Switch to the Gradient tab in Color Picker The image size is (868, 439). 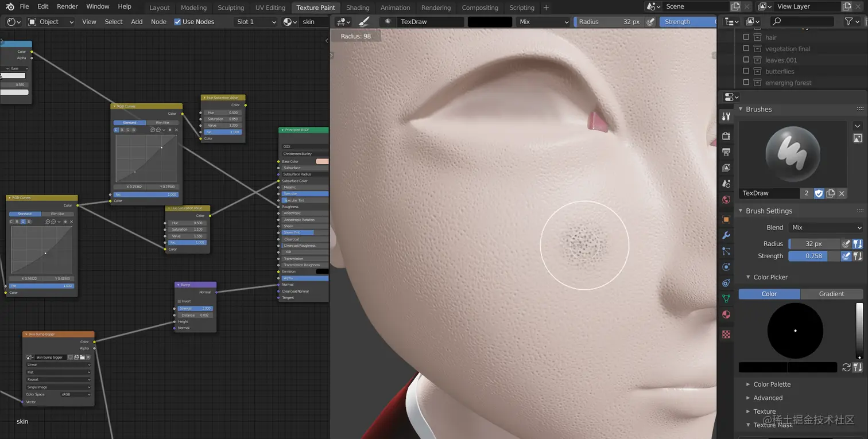coord(831,294)
